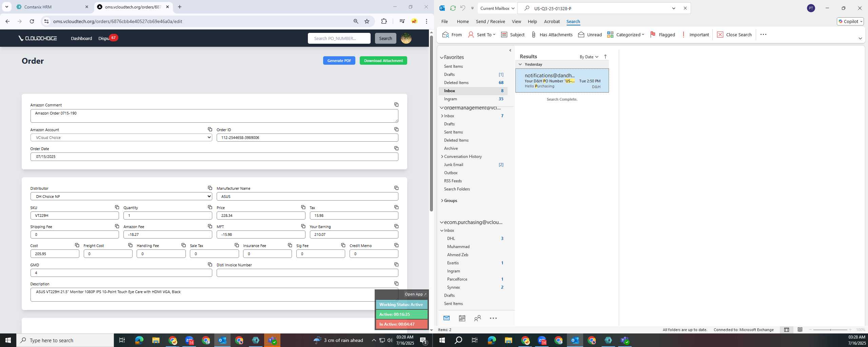This screenshot has width=868, height=347.
Task: Copy the Order Date value
Action: pos(396,148)
